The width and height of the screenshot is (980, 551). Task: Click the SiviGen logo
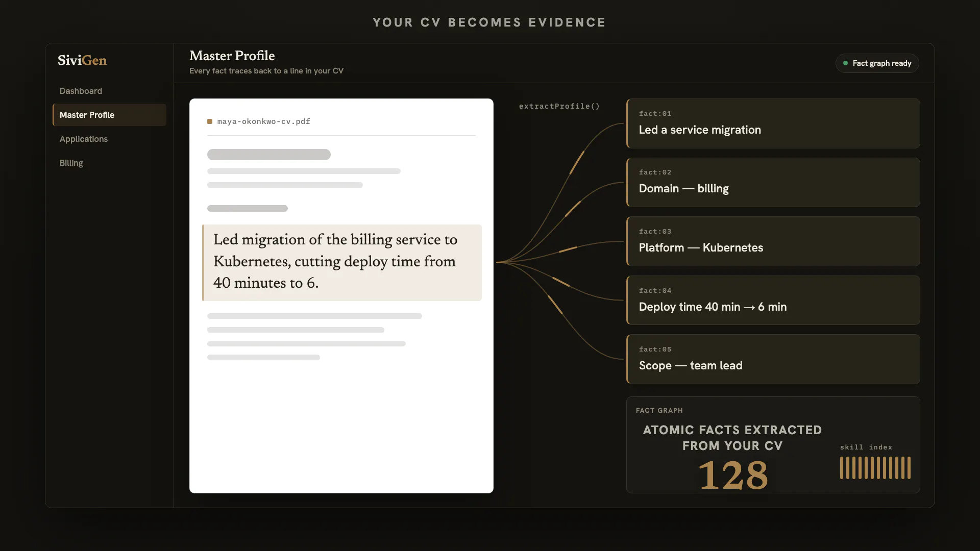click(82, 60)
